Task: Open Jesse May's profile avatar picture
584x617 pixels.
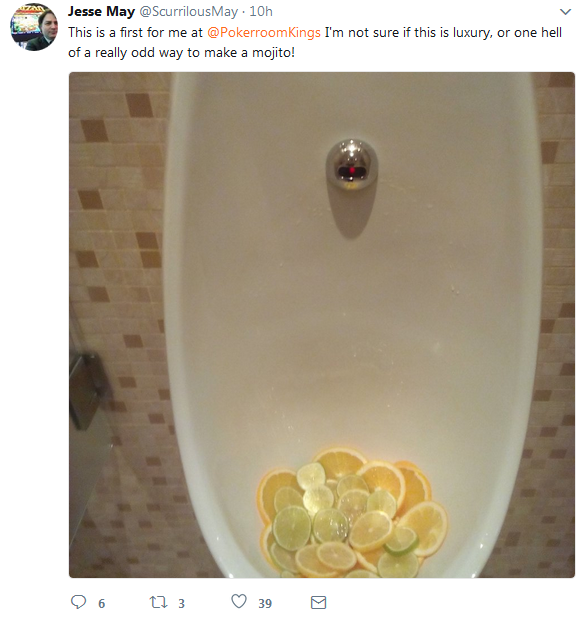Action: [34, 27]
